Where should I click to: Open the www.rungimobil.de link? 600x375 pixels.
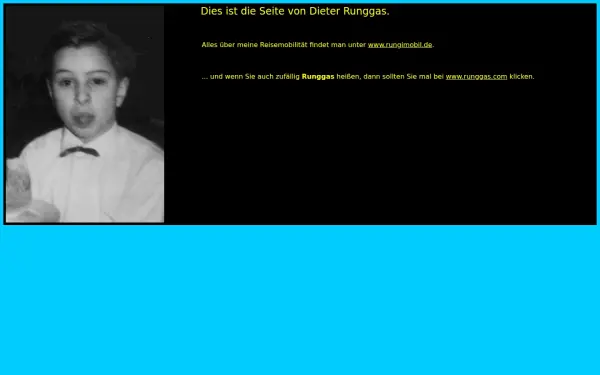400,45
